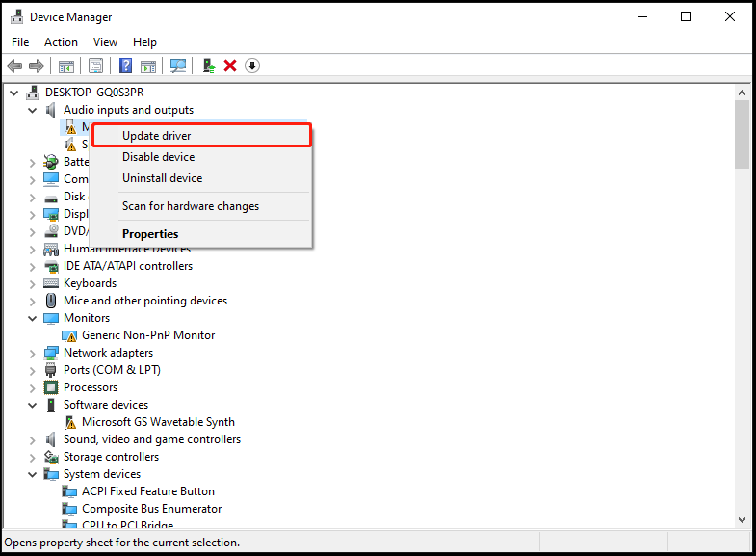Viewport: 756px width, 556px height.
Task: Collapse the System devices node
Action: coord(33,474)
